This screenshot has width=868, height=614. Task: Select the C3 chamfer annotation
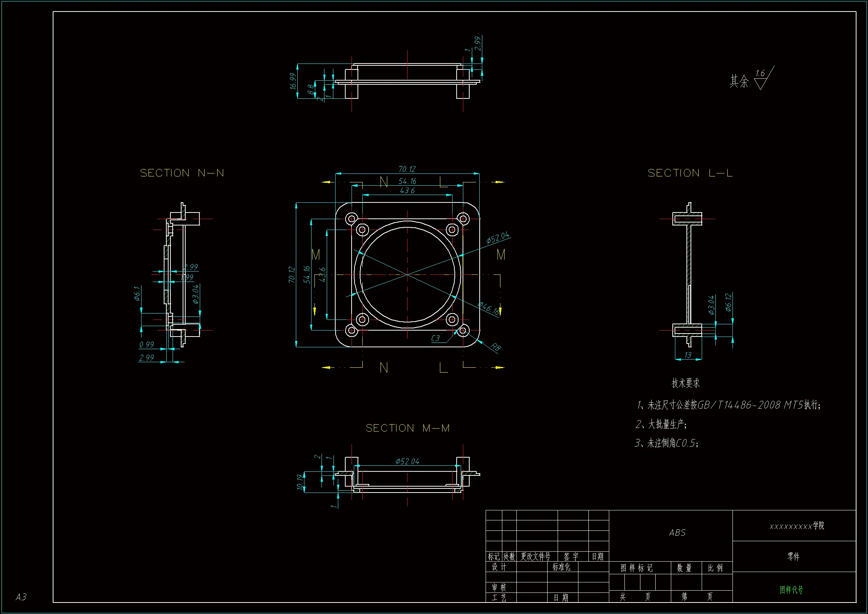(x=435, y=338)
